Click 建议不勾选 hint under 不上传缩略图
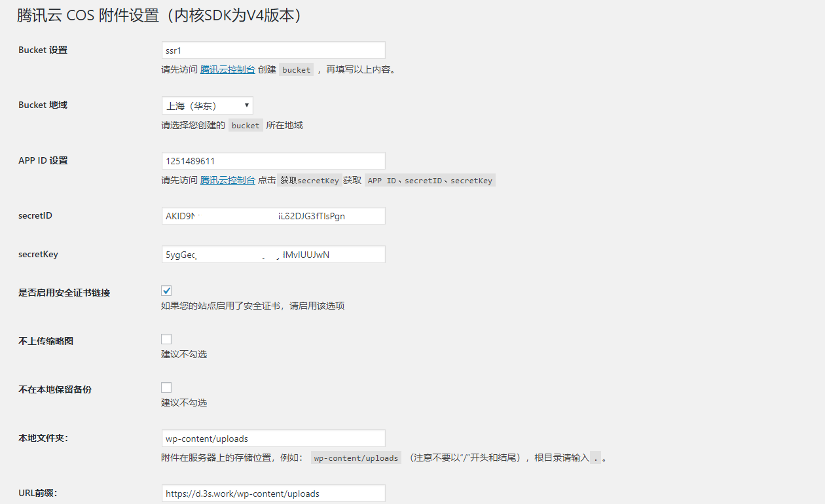This screenshot has width=825, height=504. pos(184,354)
